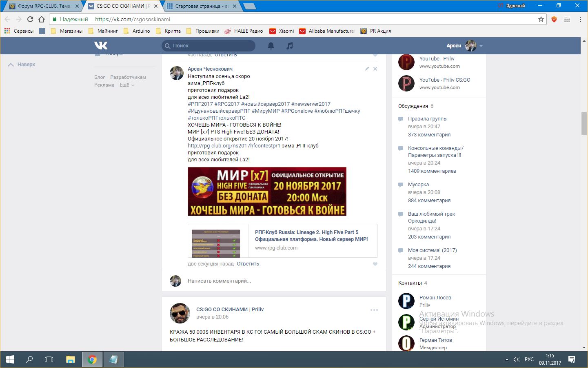Click YouTube - Priliv CS:GO avatar icon
The width and height of the screenshot is (588, 368).
pyautogui.click(x=406, y=83)
